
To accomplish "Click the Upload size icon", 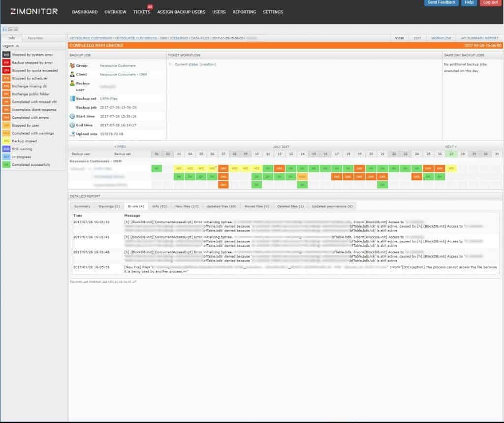I will [x=72, y=134].
